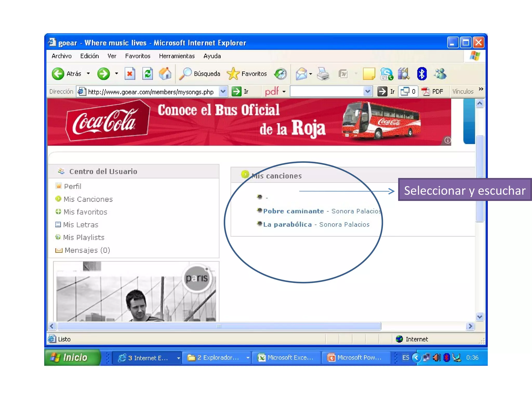The image size is (532, 399).
Task: Switch to Microsoft Excel taskbar button
Action: [x=287, y=358]
